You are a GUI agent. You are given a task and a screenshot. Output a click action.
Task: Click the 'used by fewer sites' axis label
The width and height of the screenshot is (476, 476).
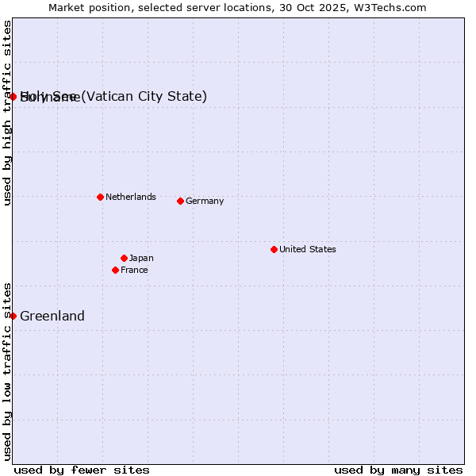(x=82, y=470)
